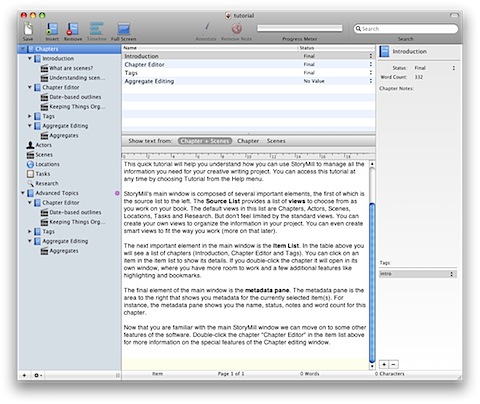Collapse the Chapters view triangle
Viewport: 480px width, 404px height.
23,49
